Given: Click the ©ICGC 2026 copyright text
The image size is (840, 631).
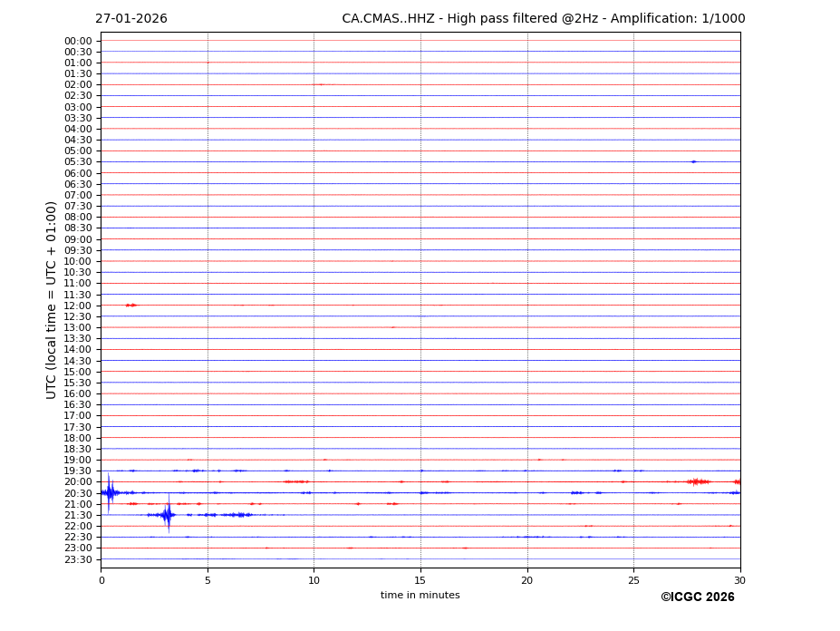Looking at the screenshot, I should pyautogui.click(x=697, y=597).
